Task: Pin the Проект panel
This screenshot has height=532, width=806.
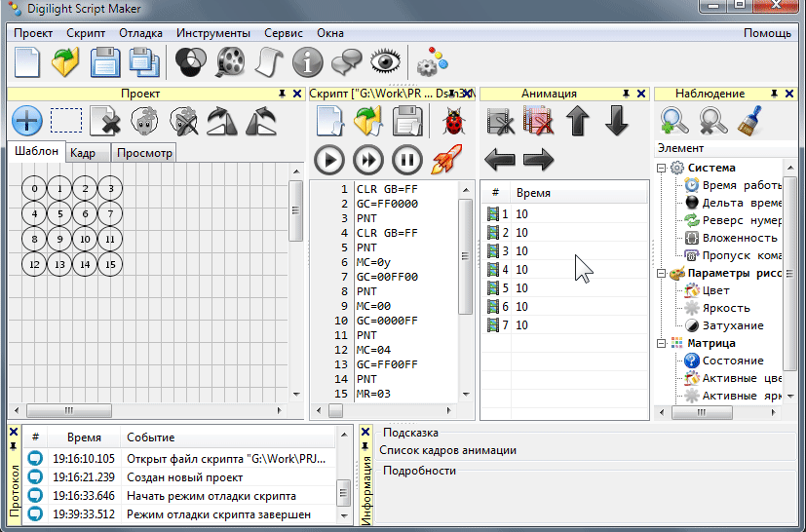Action: [282, 94]
